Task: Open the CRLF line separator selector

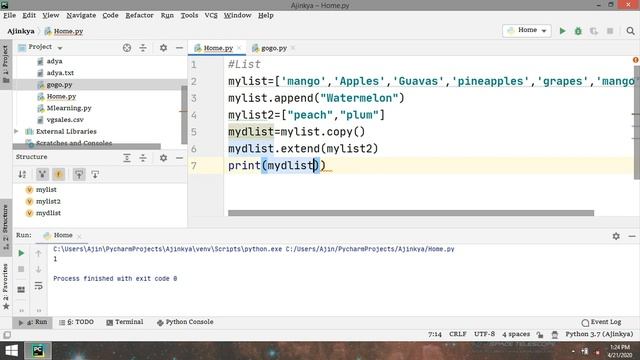Action: point(458,334)
